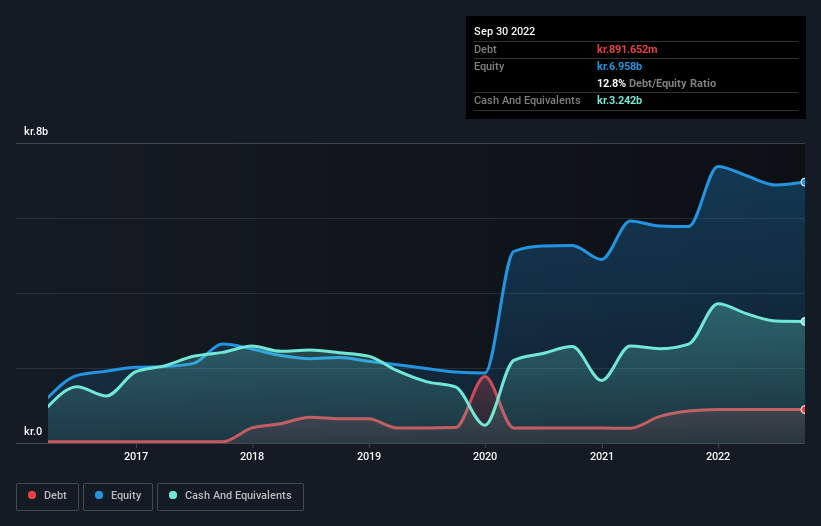Click the kr.3.242b cash value
Image resolution: width=821 pixels, height=526 pixels.
pos(619,100)
